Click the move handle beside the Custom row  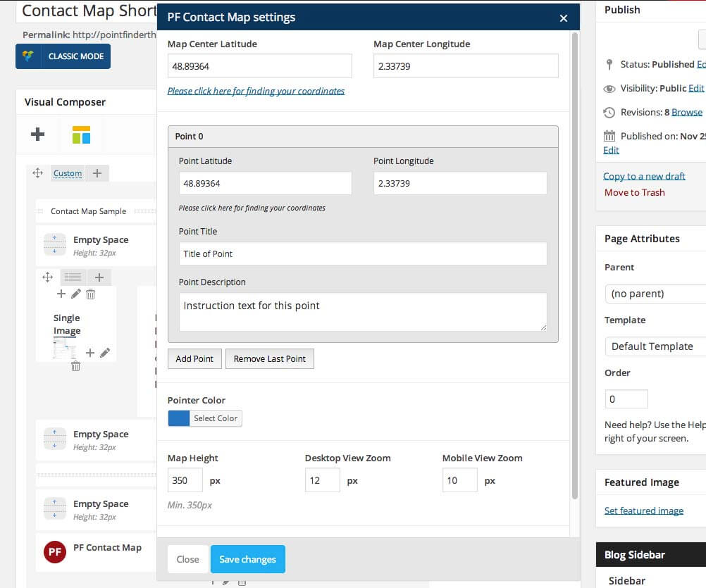[x=38, y=173]
